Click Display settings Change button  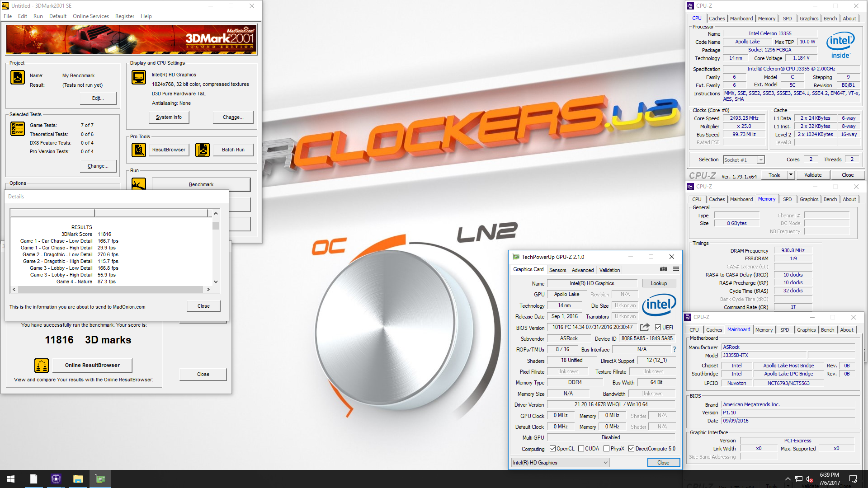click(x=233, y=117)
